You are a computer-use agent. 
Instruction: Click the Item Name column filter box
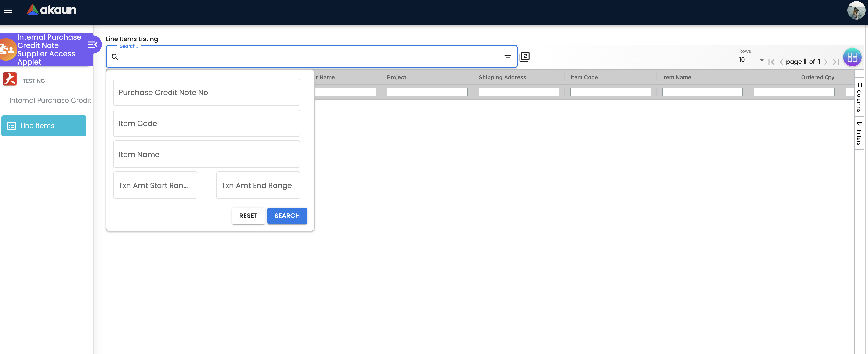click(702, 92)
